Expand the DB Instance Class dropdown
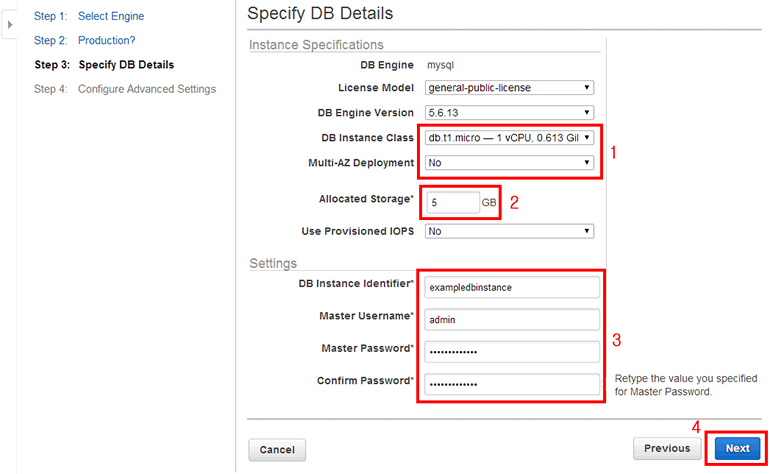Image resolution: width=770 pixels, height=474 pixels. point(509,138)
